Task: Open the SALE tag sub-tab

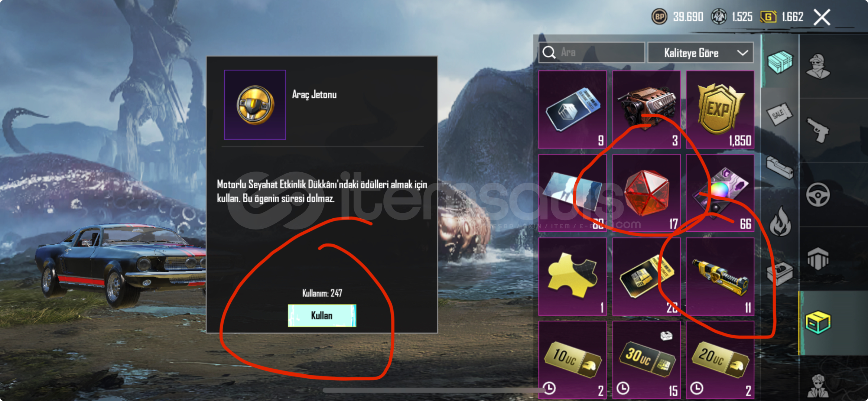Action: pyautogui.click(x=779, y=114)
